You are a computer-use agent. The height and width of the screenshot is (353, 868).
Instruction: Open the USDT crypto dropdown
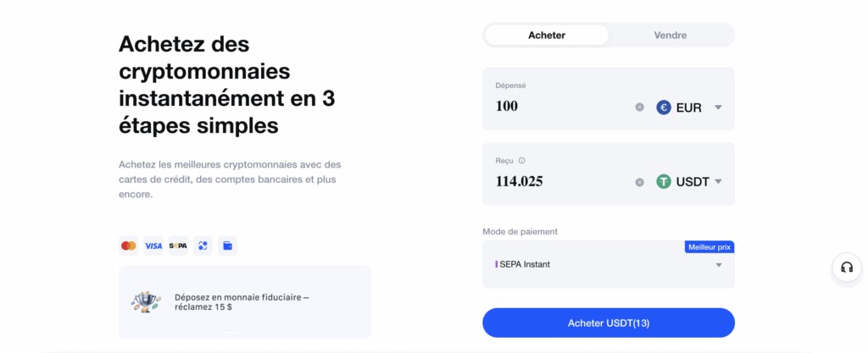click(x=688, y=181)
